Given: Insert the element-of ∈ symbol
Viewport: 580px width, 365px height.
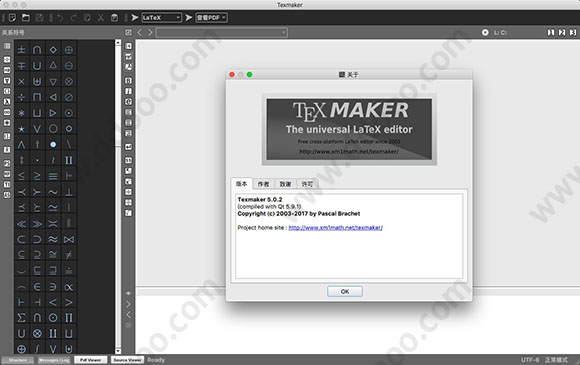Looking at the screenshot, I should click(37, 287).
